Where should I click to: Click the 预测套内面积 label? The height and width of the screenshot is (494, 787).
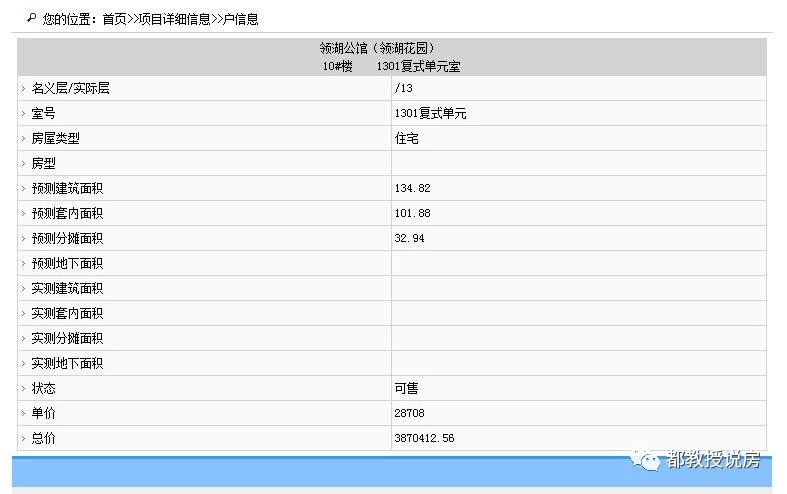pos(67,213)
